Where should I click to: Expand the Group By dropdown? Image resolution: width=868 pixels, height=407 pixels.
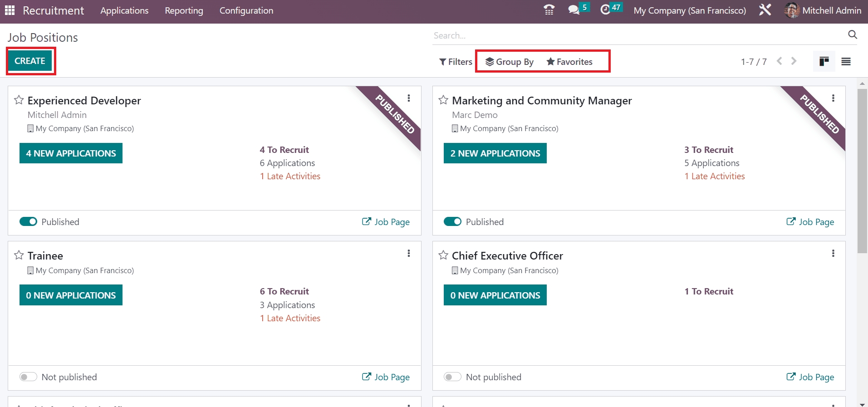tap(509, 62)
